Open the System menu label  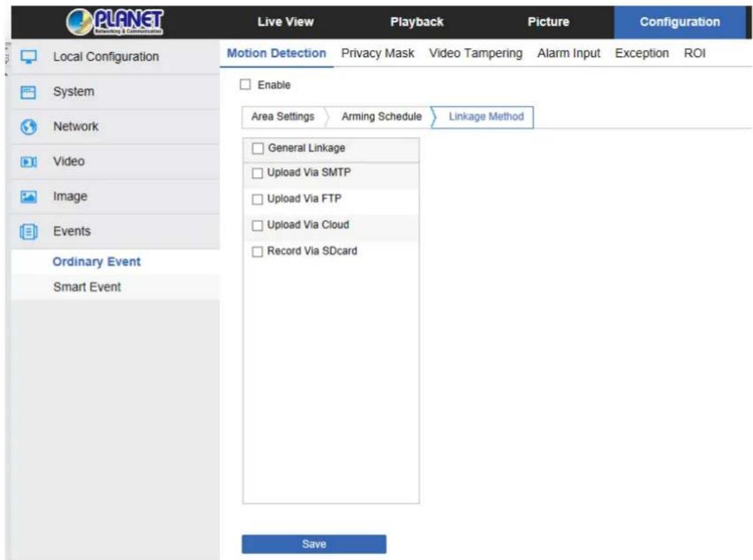(x=74, y=91)
